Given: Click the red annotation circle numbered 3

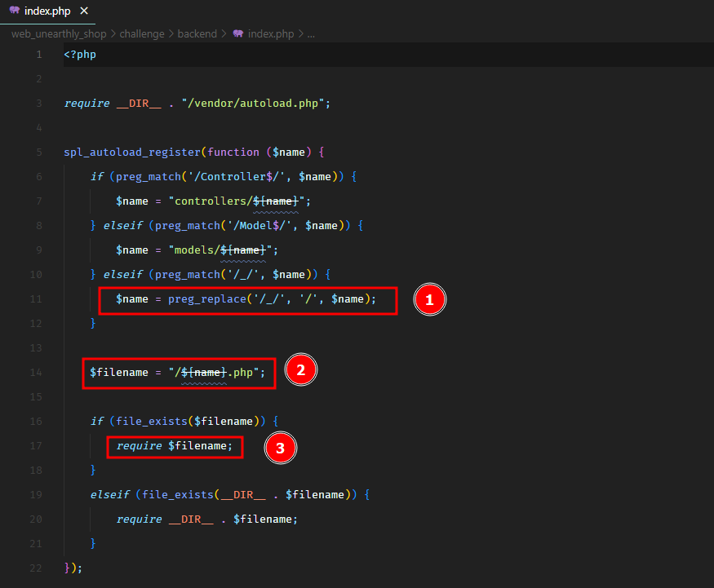Looking at the screenshot, I should click(280, 448).
